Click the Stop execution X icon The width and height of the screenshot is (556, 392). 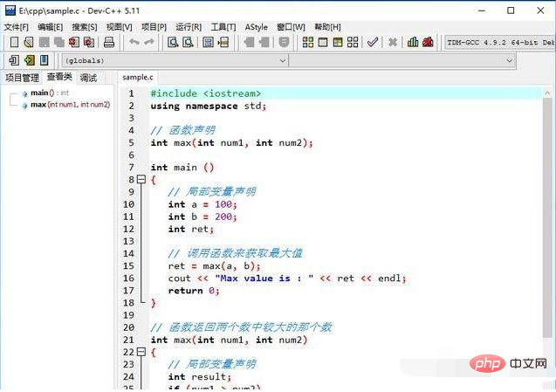tap(393, 42)
